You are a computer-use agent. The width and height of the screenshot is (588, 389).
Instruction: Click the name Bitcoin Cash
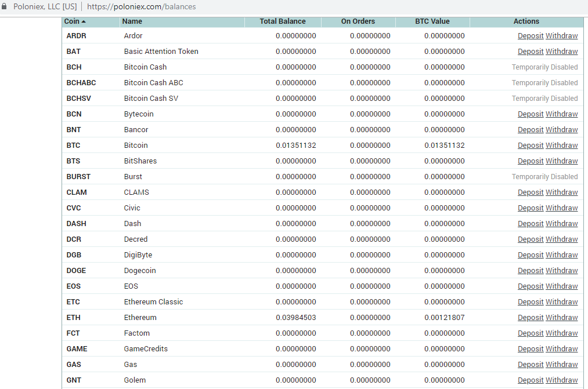(x=145, y=67)
